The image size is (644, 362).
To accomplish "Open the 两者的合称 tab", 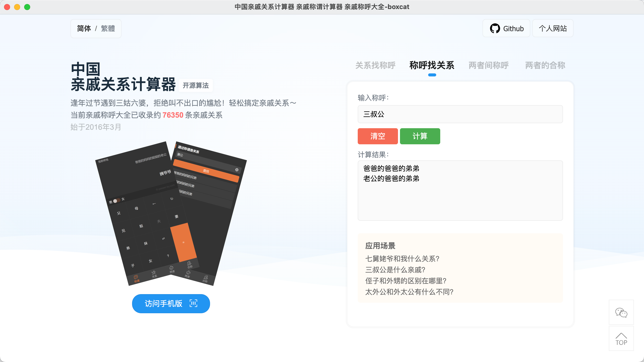I will point(545,65).
